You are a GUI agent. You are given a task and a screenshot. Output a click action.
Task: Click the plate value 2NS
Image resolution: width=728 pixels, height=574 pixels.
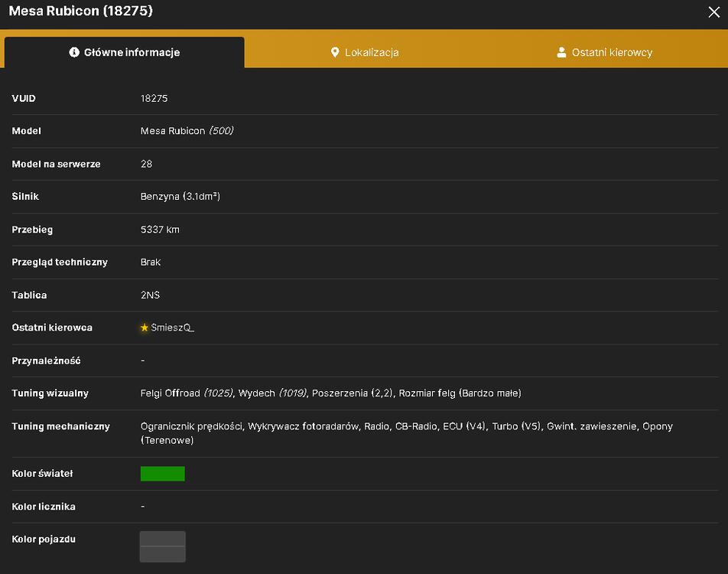[150, 295]
